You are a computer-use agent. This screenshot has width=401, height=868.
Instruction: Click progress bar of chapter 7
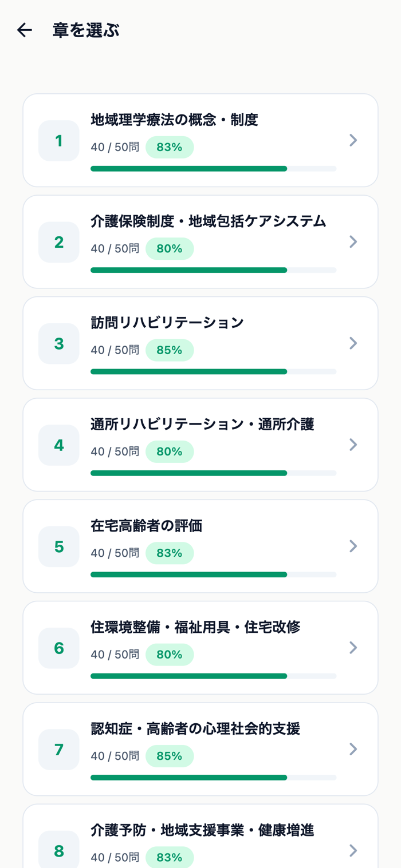click(x=213, y=778)
